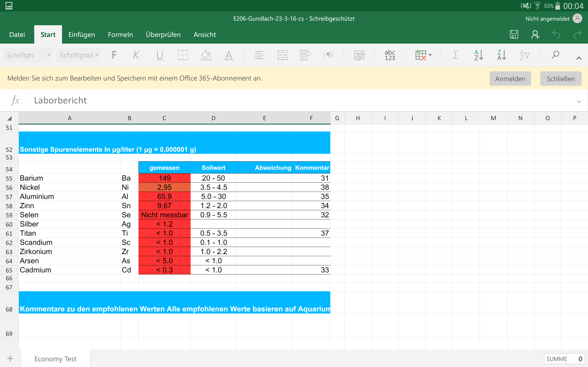The image size is (588, 367).
Task: Click the fill color bucket icon
Action: tap(206, 55)
